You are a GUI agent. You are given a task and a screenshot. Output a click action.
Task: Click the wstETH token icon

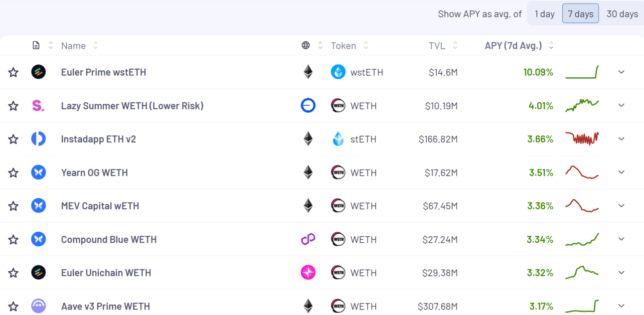(338, 72)
